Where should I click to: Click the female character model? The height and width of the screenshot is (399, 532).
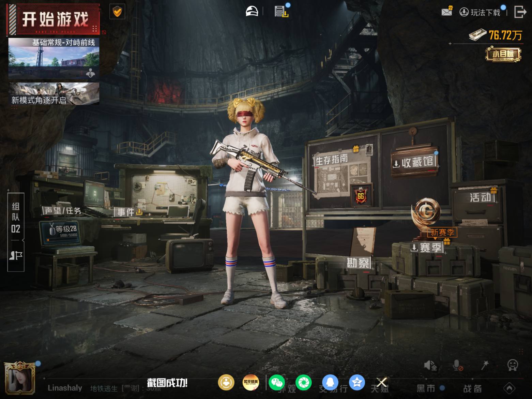tap(250, 203)
